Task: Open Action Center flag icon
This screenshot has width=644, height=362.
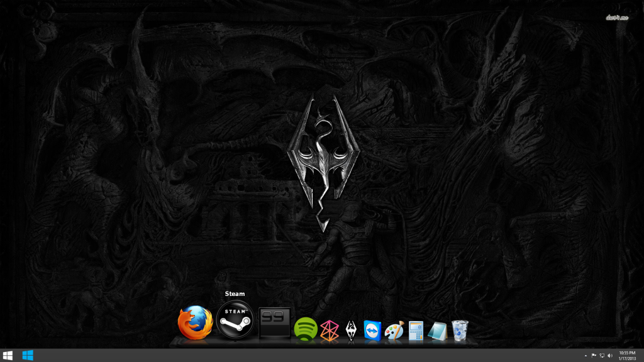Action: point(594,356)
